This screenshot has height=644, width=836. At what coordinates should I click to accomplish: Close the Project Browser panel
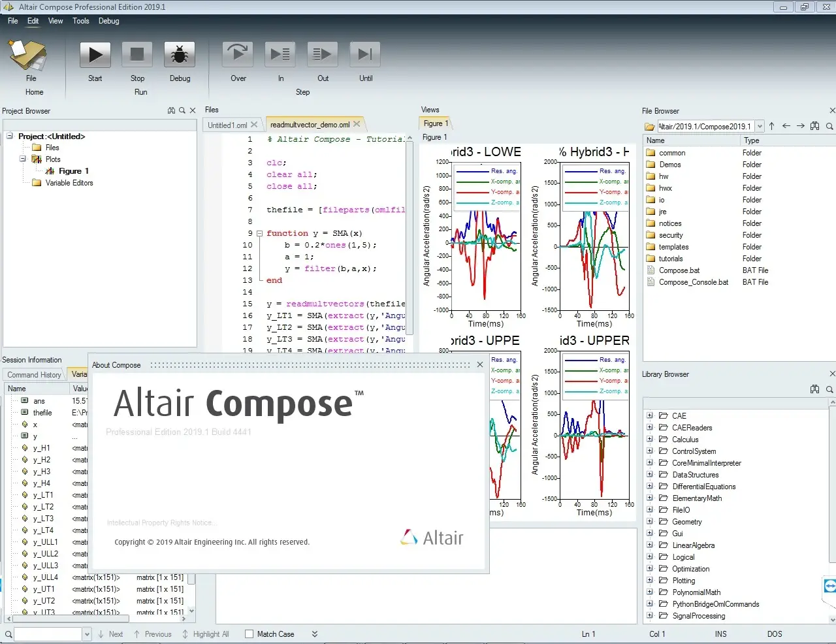(x=193, y=111)
